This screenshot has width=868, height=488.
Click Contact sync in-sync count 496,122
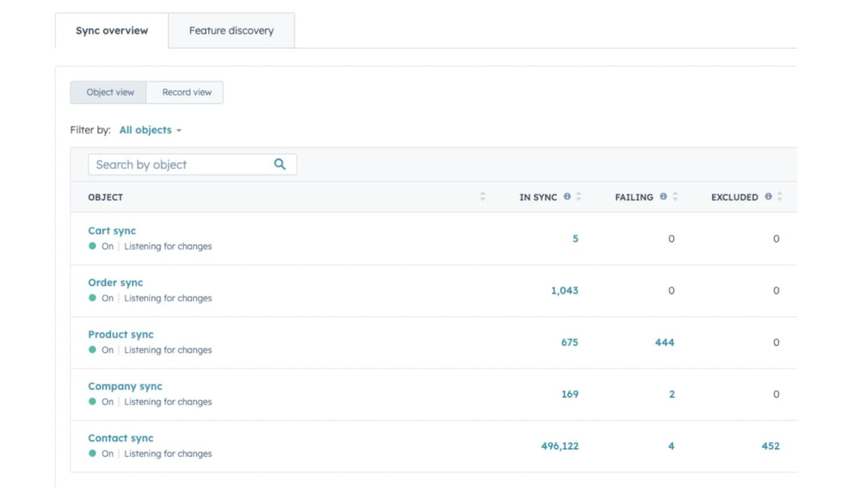(560, 446)
